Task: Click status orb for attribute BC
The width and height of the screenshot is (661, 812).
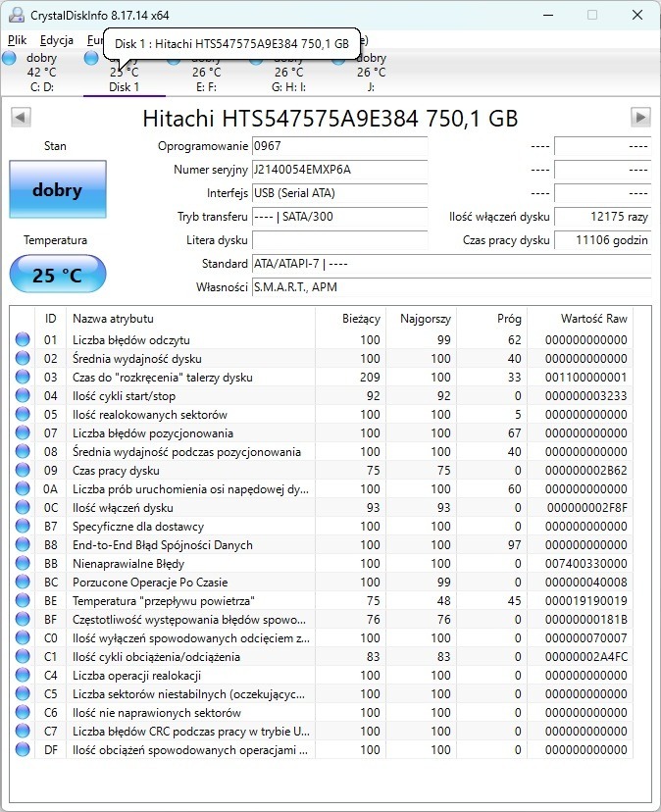Action: click(x=23, y=583)
